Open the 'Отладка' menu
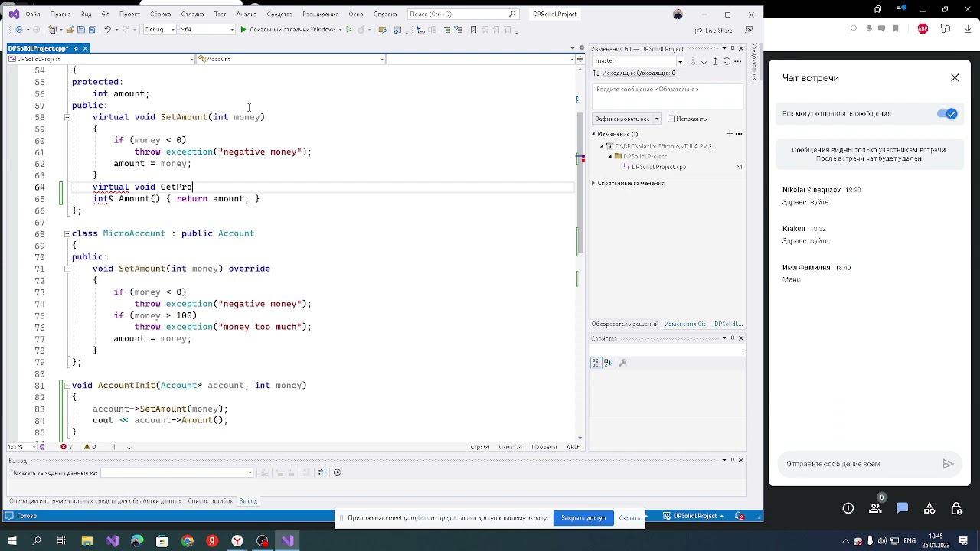The height and width of the screenshot is (551, 980). click(x=192, y=14)
